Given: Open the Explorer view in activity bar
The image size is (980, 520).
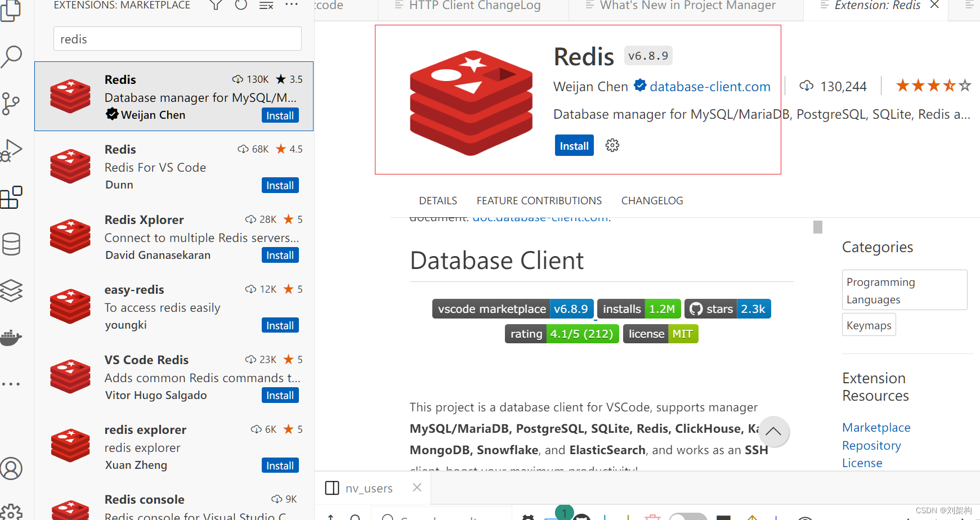Looking at the screenshot, I should (x=11, y=10).
